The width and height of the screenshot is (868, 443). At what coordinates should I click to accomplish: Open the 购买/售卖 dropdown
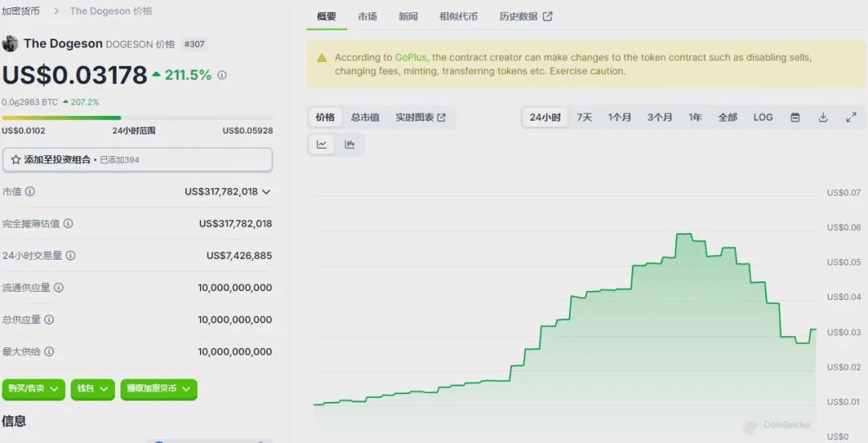click(x=33, y=389)
